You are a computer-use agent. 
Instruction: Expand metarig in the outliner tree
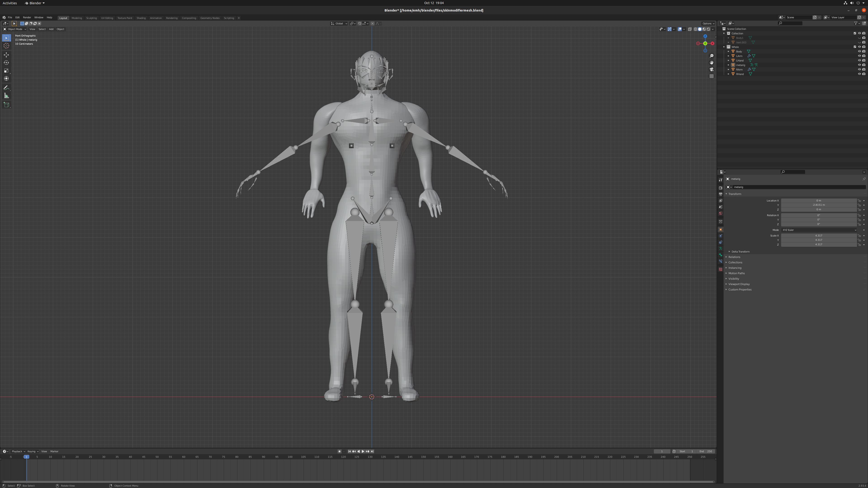pos(729,65)
